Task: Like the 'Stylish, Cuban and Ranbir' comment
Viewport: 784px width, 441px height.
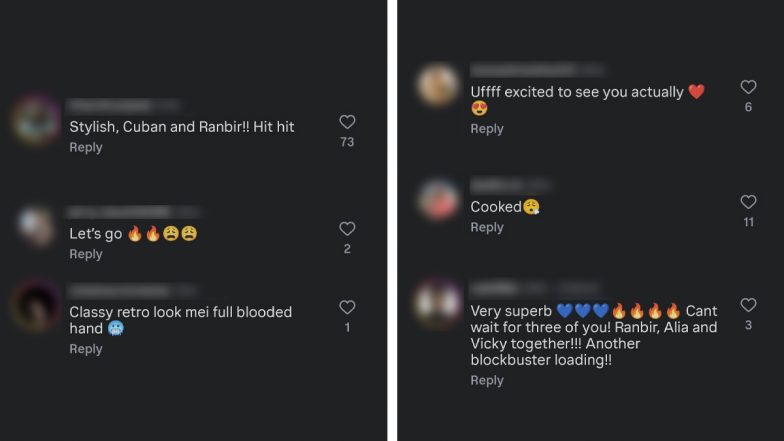Action: [347, 122]
